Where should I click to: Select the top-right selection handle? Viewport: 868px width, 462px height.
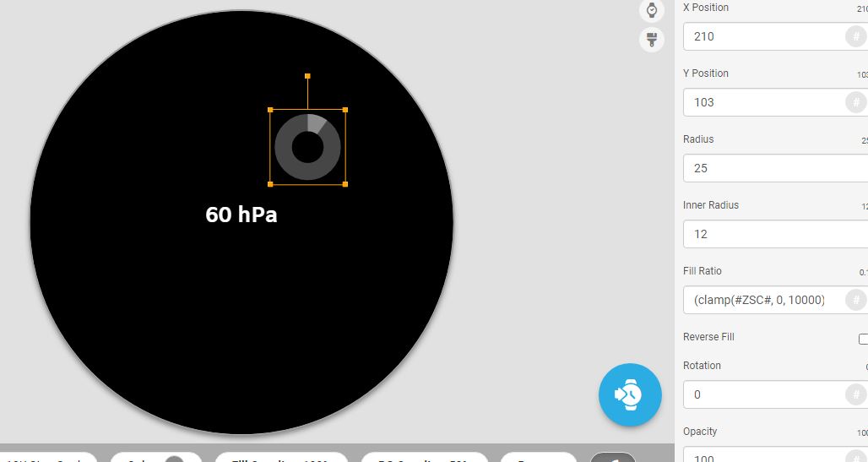point(345,110)
